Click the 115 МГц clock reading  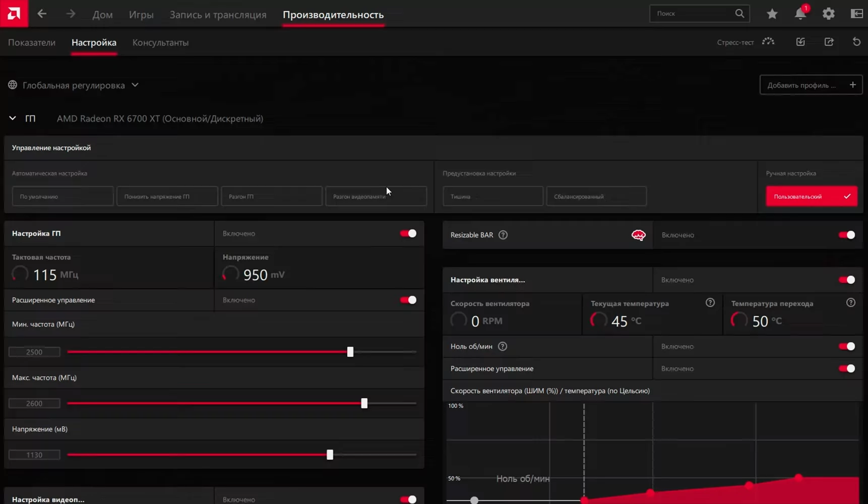[55, 275]
